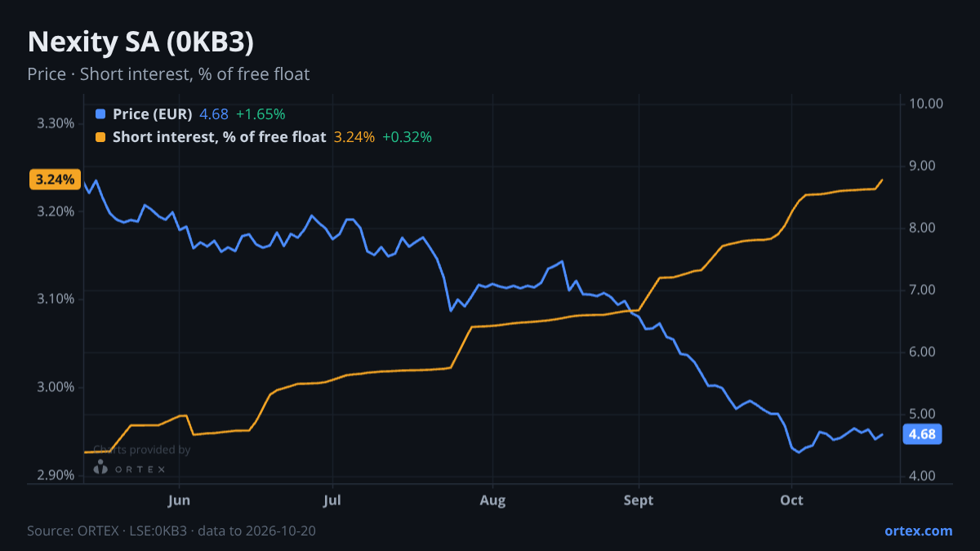Click the ortex.com link
The image size is (980, 551).
click(919, 531)
